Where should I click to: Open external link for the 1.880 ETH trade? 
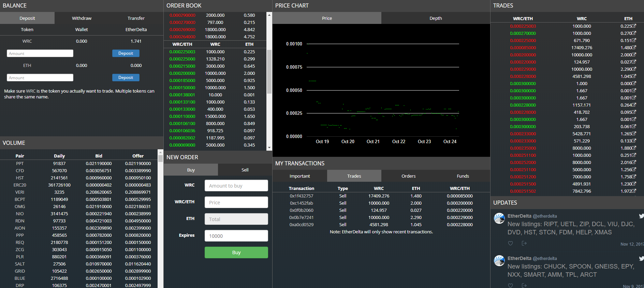tap(634, 148)
